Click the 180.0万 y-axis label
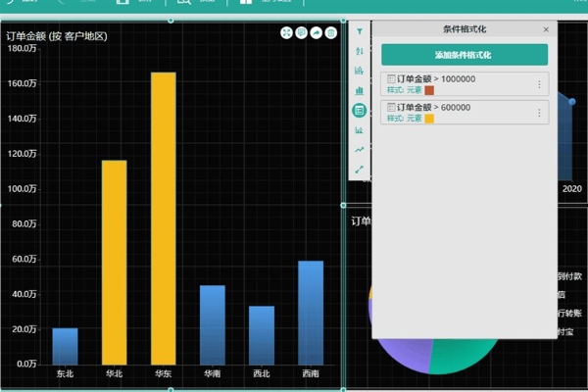 [x=23, y=48]
